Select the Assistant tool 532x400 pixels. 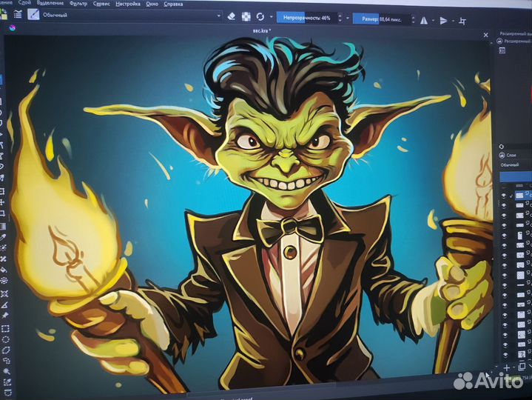4,294
